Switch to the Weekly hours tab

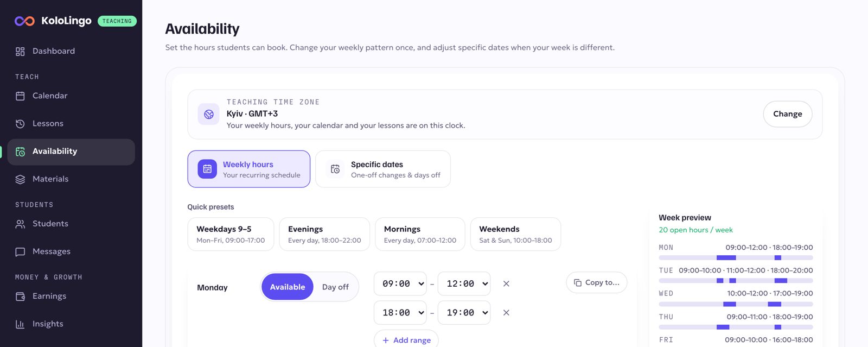tap(249, 169)
